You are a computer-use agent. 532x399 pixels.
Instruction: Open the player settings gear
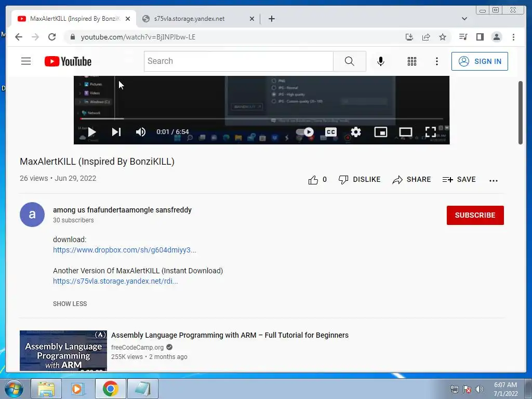point(355,131)
